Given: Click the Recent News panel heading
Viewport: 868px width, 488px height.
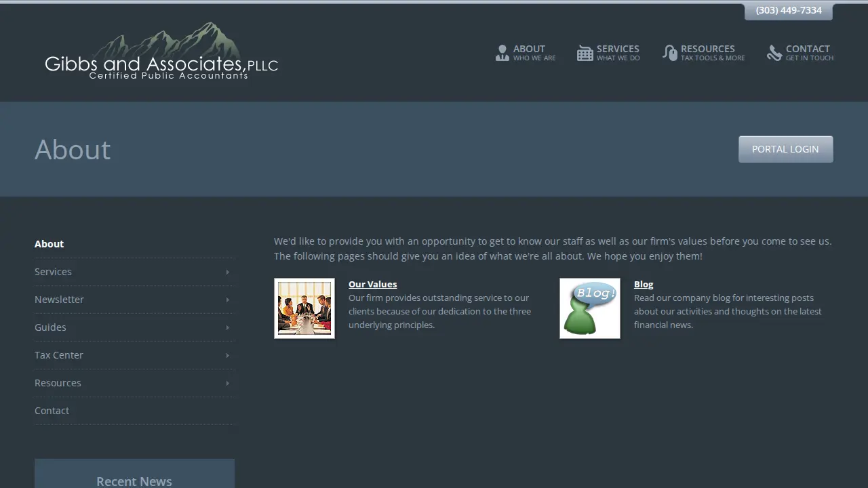Looking at the screenshot, I should [134, 481].
